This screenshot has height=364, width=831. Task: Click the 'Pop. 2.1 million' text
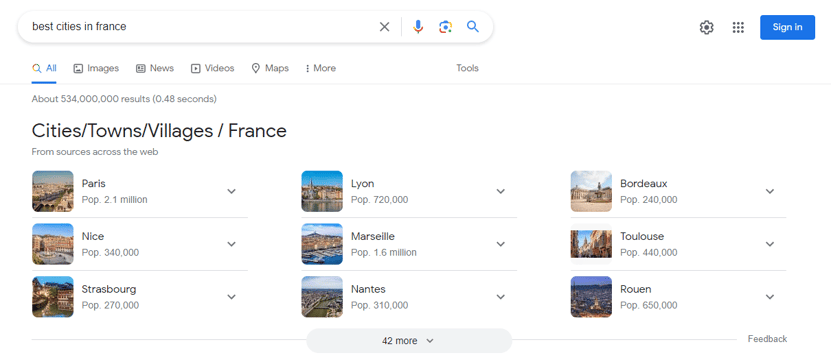(114, 200)
